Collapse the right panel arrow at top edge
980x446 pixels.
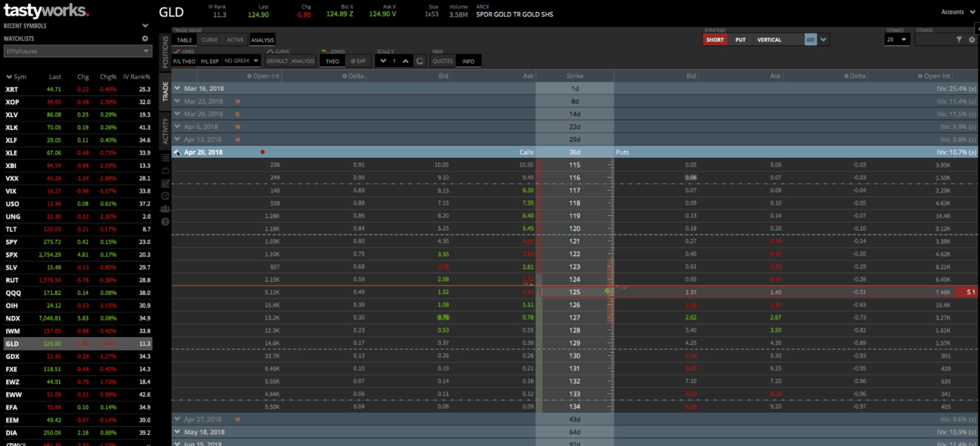coord(977,28)
